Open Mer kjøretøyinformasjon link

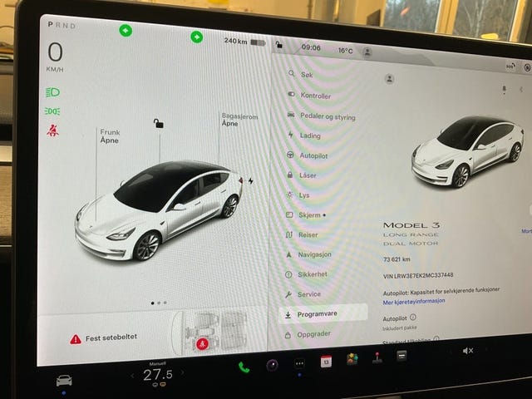point(414,301)
